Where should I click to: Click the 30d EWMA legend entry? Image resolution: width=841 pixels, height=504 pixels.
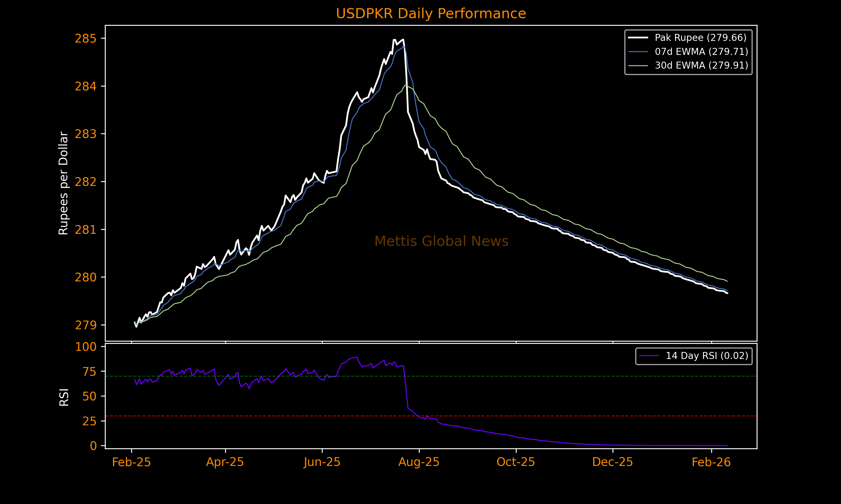click(701, 65)
